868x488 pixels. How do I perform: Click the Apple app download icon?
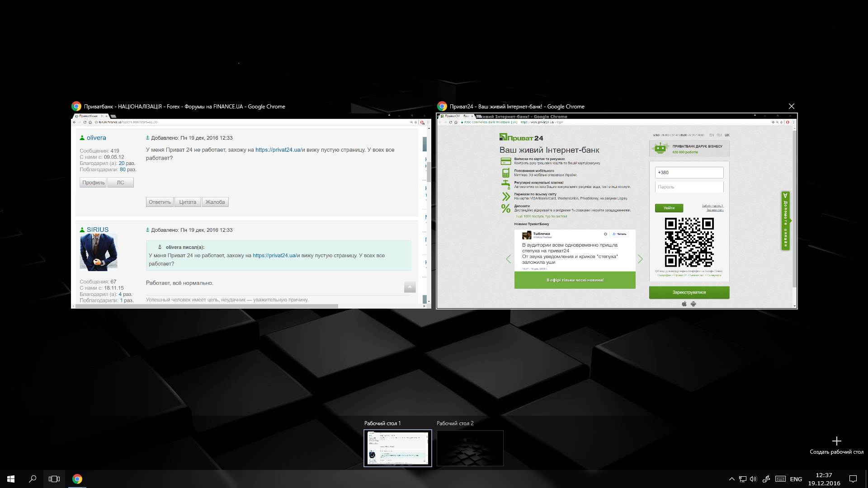pyautogui.click(x=684, y=304)
